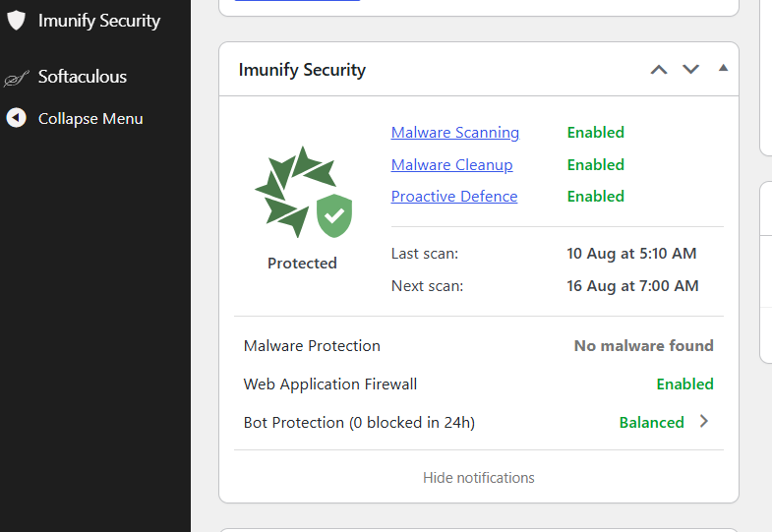
Task: Click the Softaculous script icon in sidebar
Action: click(x=17, y=78)
